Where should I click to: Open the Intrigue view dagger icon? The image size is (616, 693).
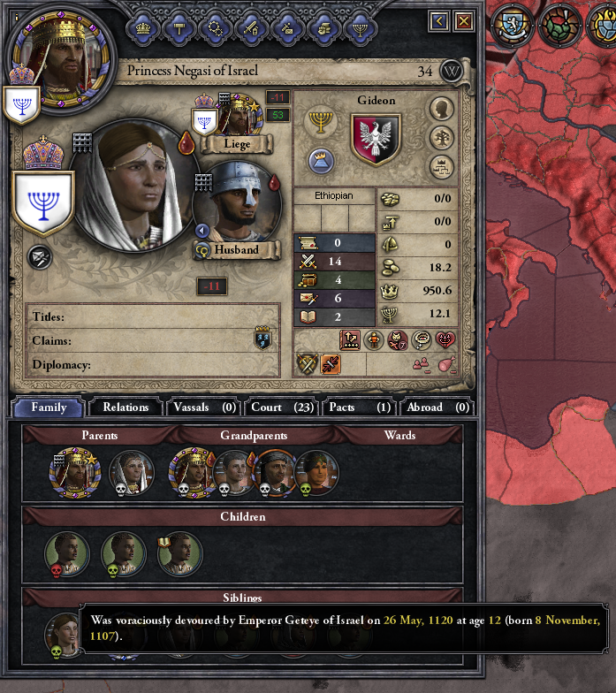tap(288, 29)
